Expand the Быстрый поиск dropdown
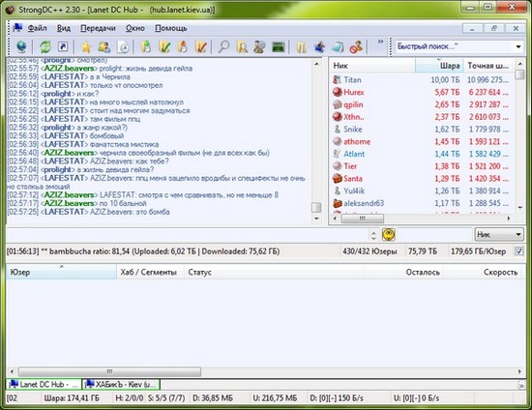532x410 pixels. click(x=518, y=46)
